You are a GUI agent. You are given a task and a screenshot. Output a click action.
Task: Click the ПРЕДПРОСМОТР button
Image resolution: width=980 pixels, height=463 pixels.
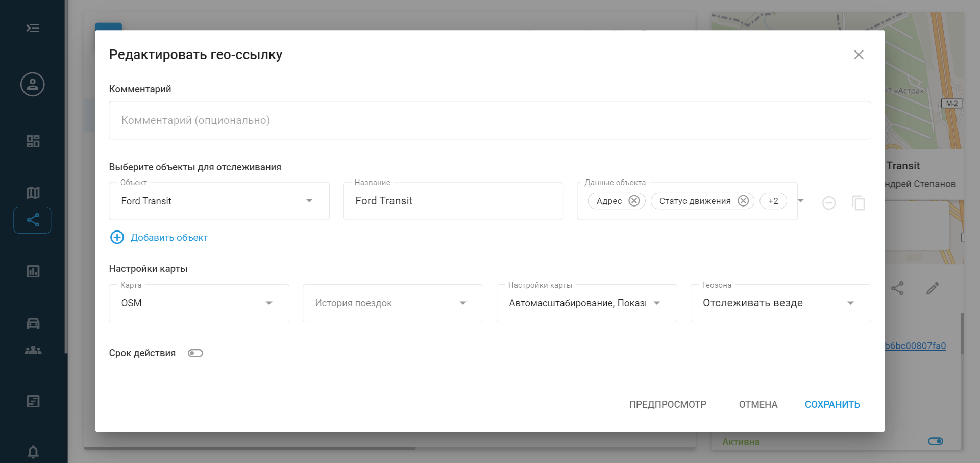pyautogui.click(x=668, y=404)
